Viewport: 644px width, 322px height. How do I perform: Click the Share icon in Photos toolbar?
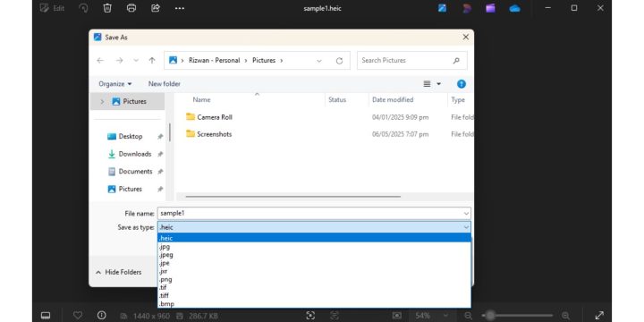coord(156,8)
